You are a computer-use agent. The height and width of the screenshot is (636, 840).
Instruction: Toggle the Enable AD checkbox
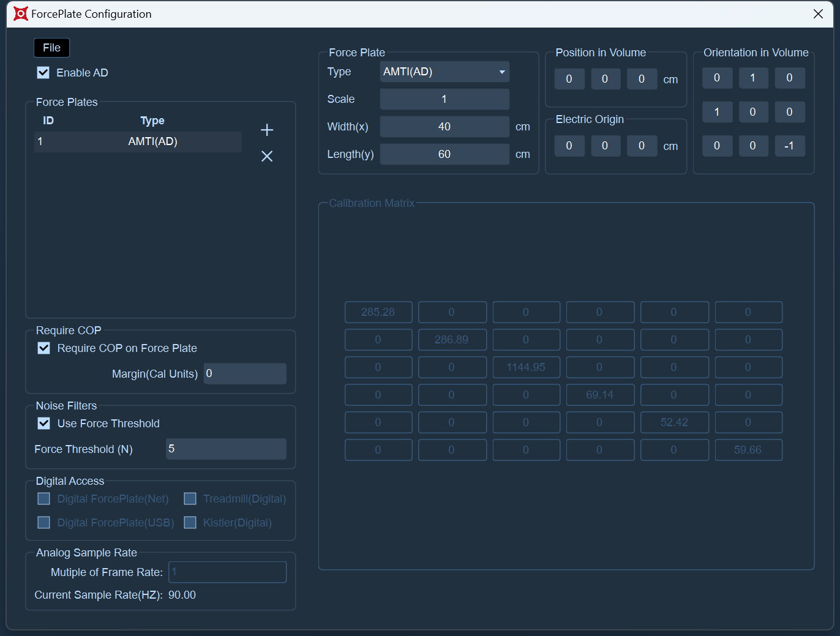43,73
